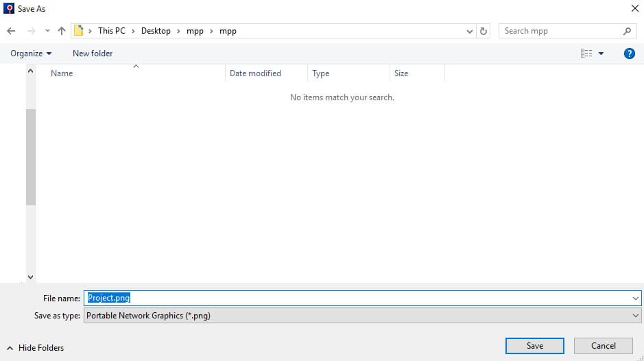The image size is (644, 361).
Task: Expand the address bar history dropdown
Action: pos(470,31)
